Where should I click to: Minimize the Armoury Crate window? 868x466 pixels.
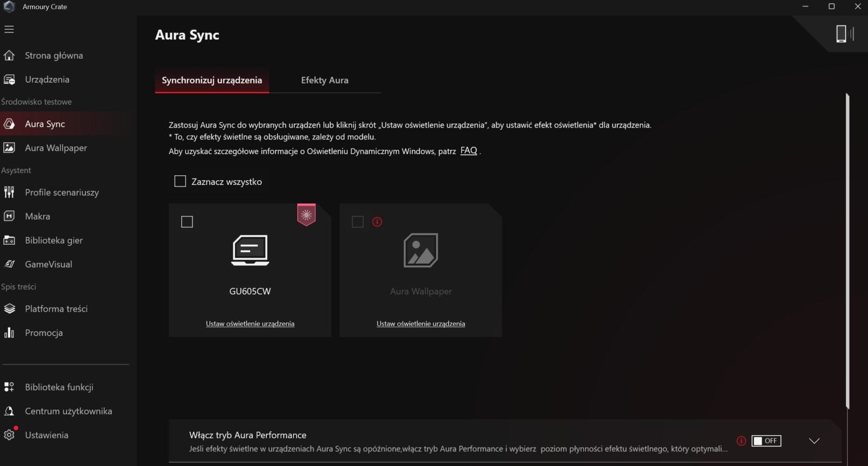(x=805, y=7)
